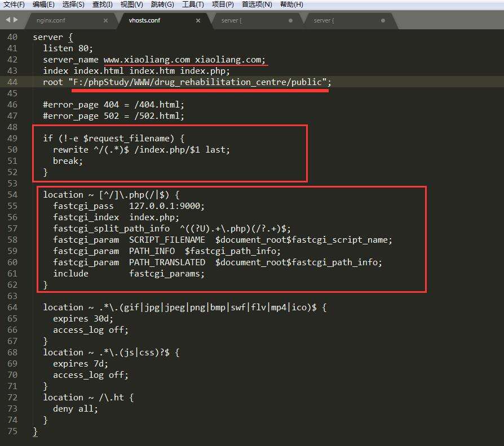Open the 项目(P) menu
This screenshot has width=504, height=446.
[x=223, y=5]
